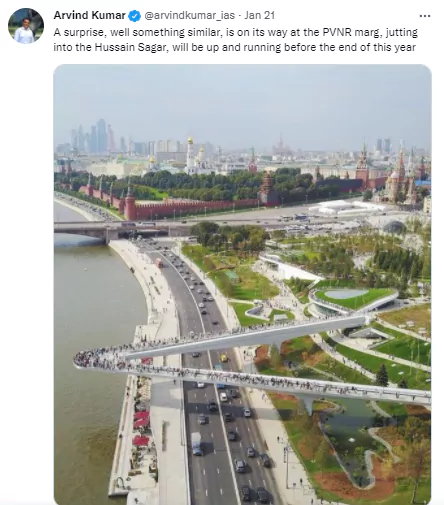Click the Arvind Kumar display name

(90, 15)
